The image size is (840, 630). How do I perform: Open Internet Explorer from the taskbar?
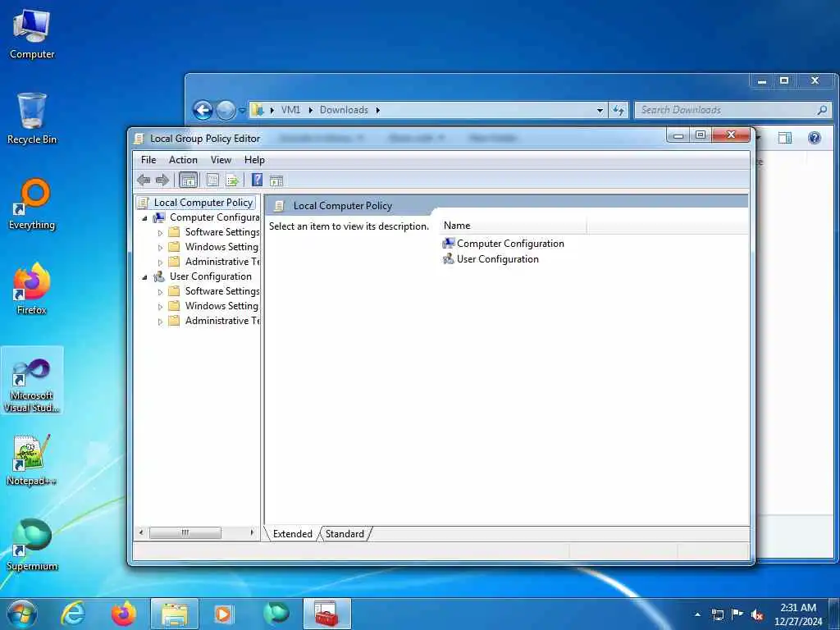pos(73,614)
